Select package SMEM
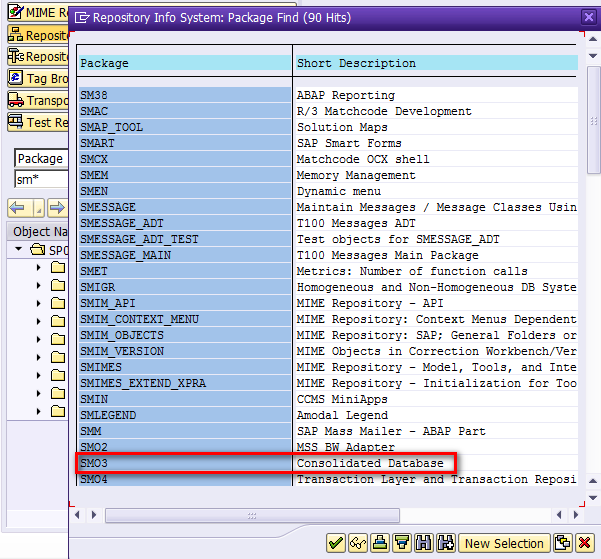The width and height of the screenshot is (601, 559). (x=185, y=175)
